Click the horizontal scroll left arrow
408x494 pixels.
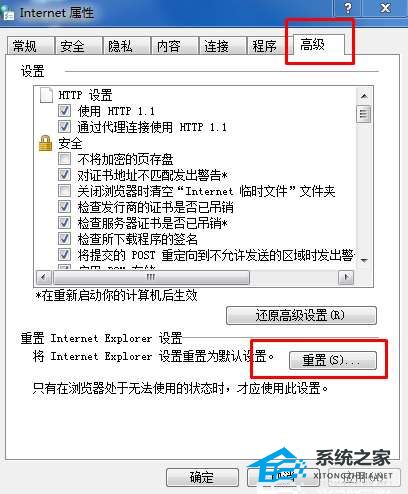(44, 277)
